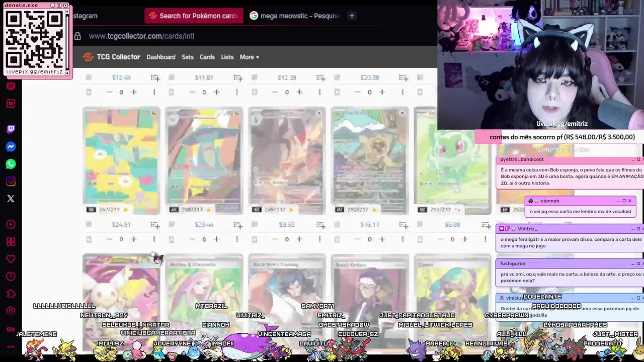Open Messenger in the browser sidebar
The image size is (644, 362).
(x=11, y=147)
